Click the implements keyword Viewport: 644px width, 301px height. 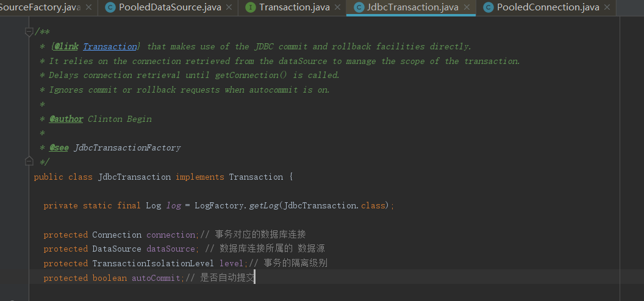click(200, 177)
